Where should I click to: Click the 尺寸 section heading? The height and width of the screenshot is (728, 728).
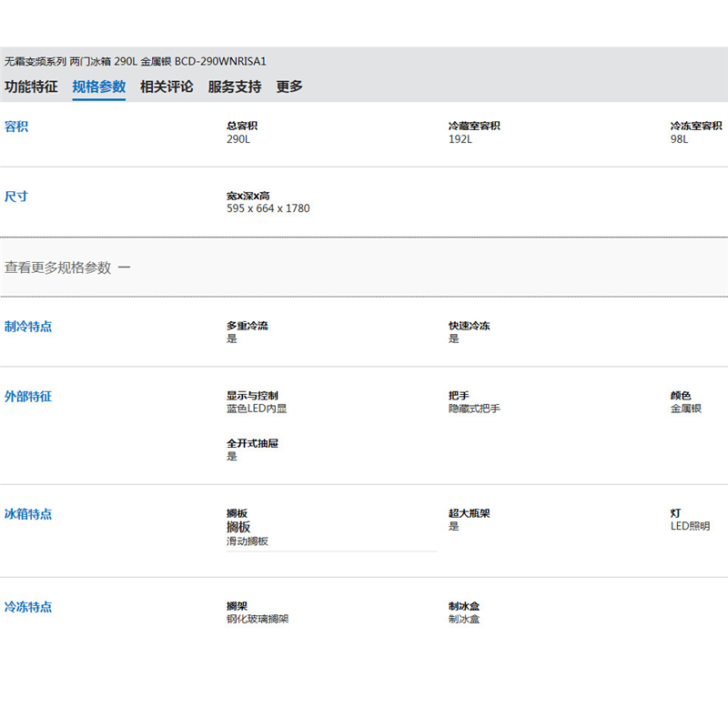pyautogui.click(x=16, y=197)
